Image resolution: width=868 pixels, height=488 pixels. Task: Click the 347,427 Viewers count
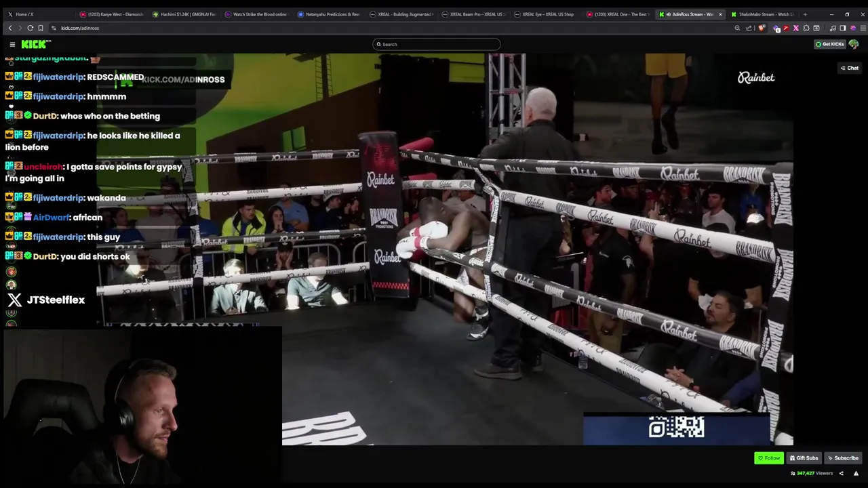pos(812,473)
